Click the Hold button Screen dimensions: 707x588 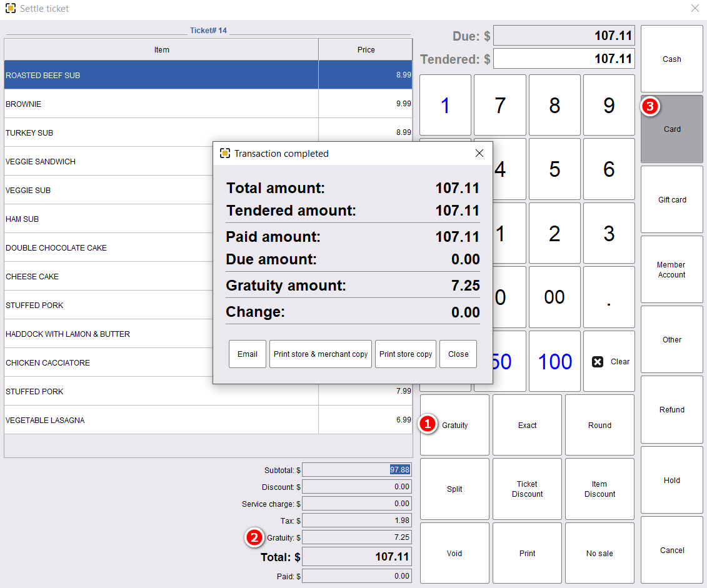[671, 481]
